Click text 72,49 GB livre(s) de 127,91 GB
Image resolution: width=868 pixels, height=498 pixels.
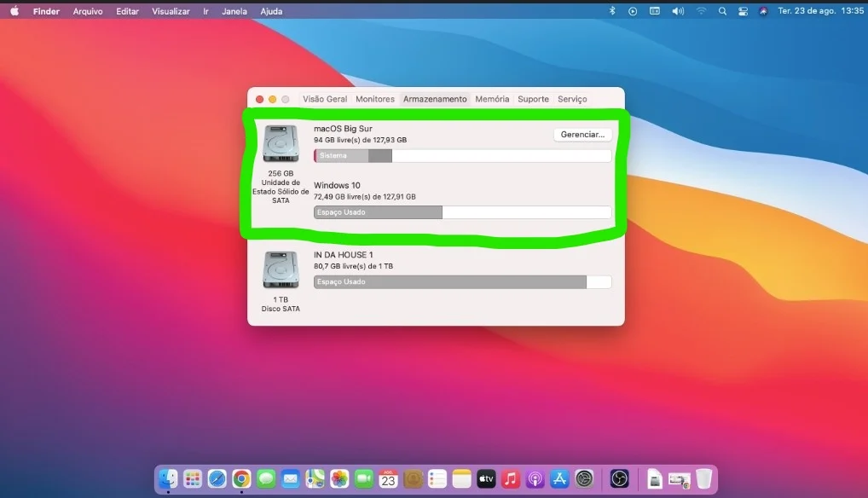point(364,196)
